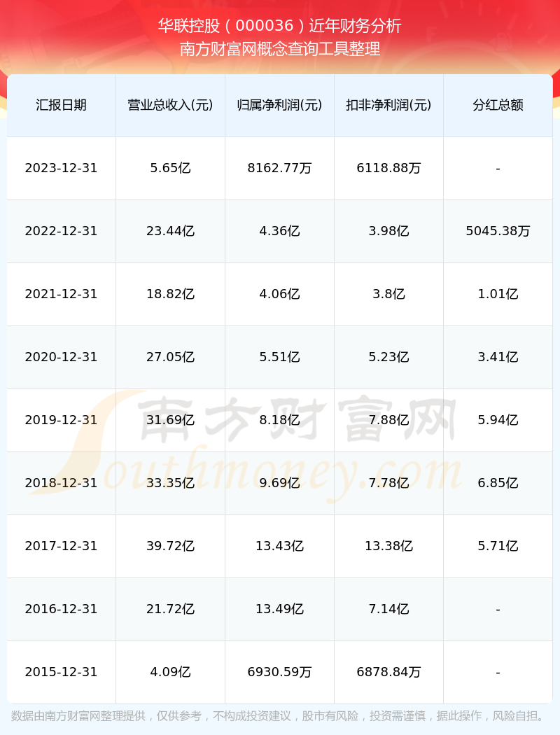Select the 2023-12-31 date cell
The width and height of the screenshot is (560, 735).
[x=62, y=168]
